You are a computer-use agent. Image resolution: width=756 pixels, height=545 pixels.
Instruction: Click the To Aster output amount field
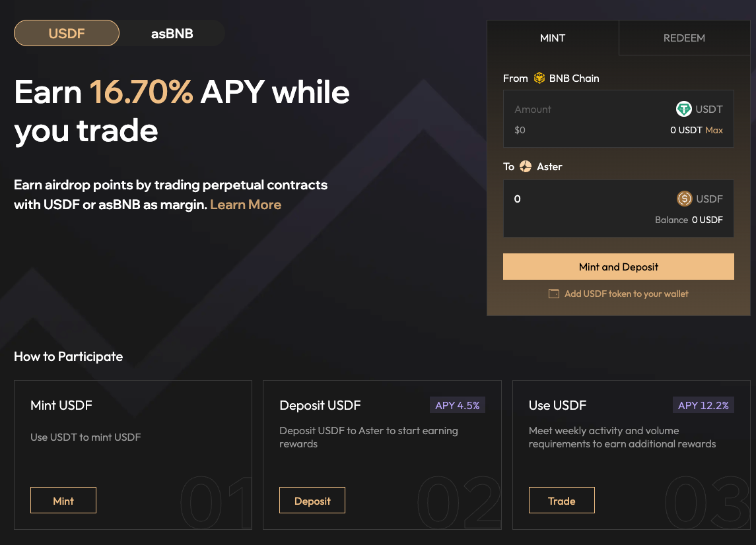pyautogui.click(x=581, y=199)
